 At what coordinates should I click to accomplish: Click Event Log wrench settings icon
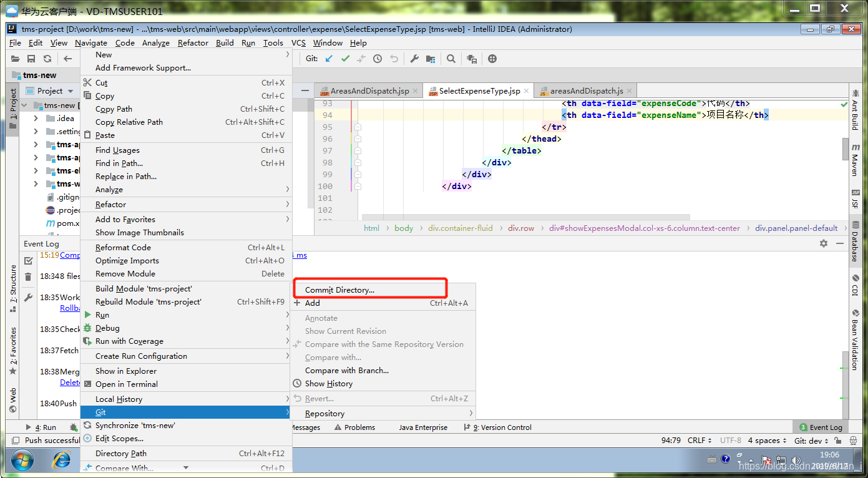click(x=28, y=298)
